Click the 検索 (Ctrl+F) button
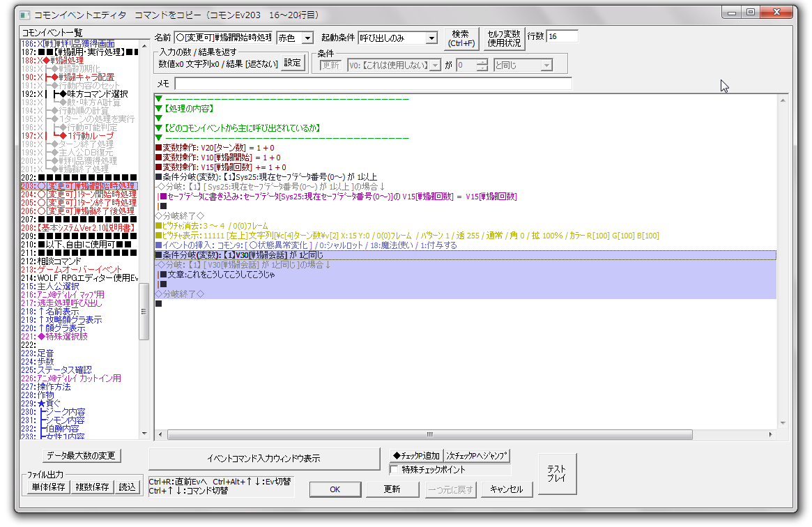This screenshot has height=527, width=812. (x=461, y=38)
